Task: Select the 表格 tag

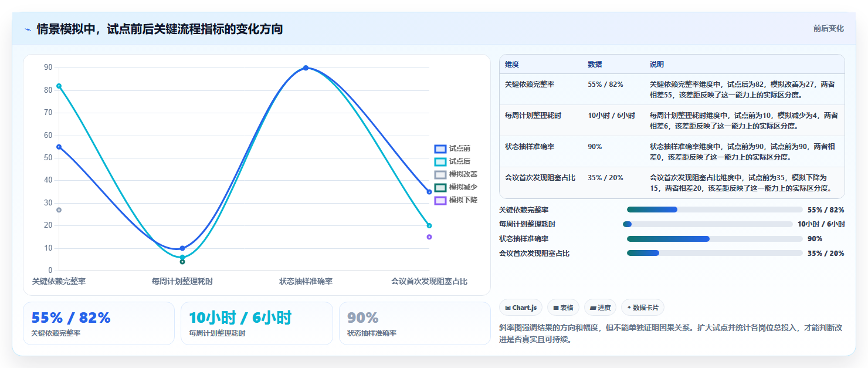Action: (563, 308)
